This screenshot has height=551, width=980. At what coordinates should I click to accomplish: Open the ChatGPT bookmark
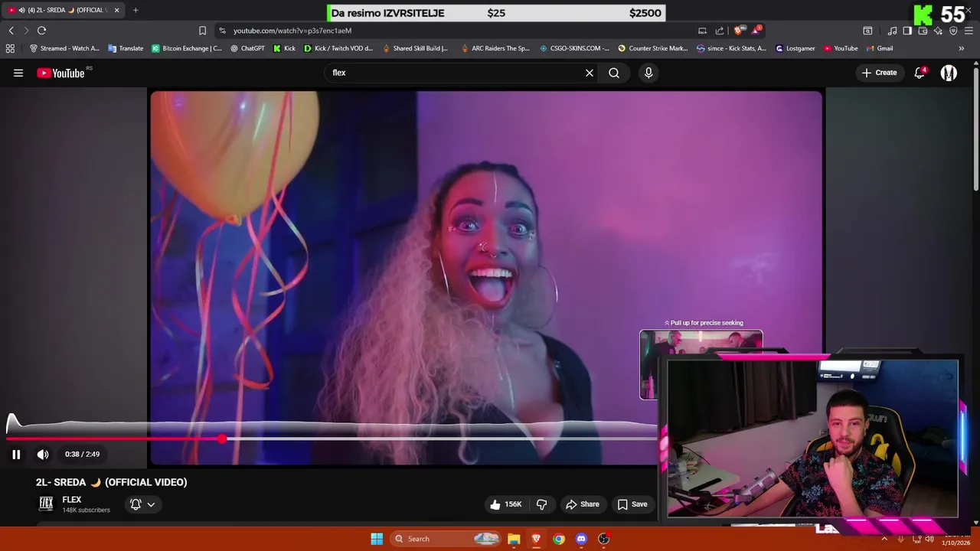pyautogui.click(x=247, y=48)
